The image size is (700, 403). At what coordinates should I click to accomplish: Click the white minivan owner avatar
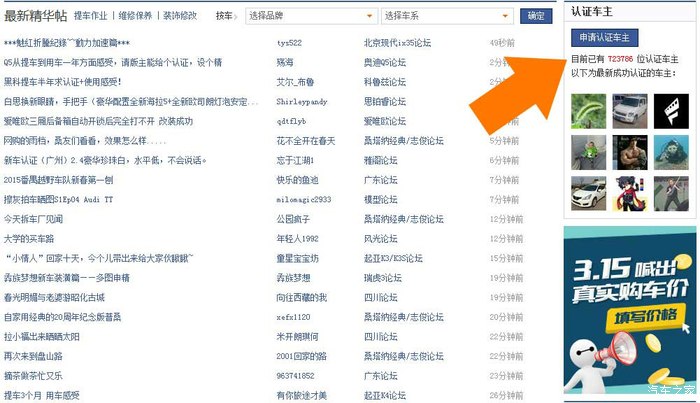click(x=628, y=110)
